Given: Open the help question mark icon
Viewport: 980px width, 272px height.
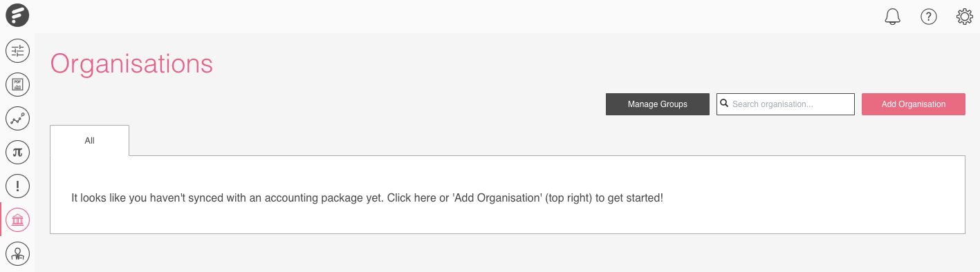Looking at the screenshot, I should pos(929,17).
